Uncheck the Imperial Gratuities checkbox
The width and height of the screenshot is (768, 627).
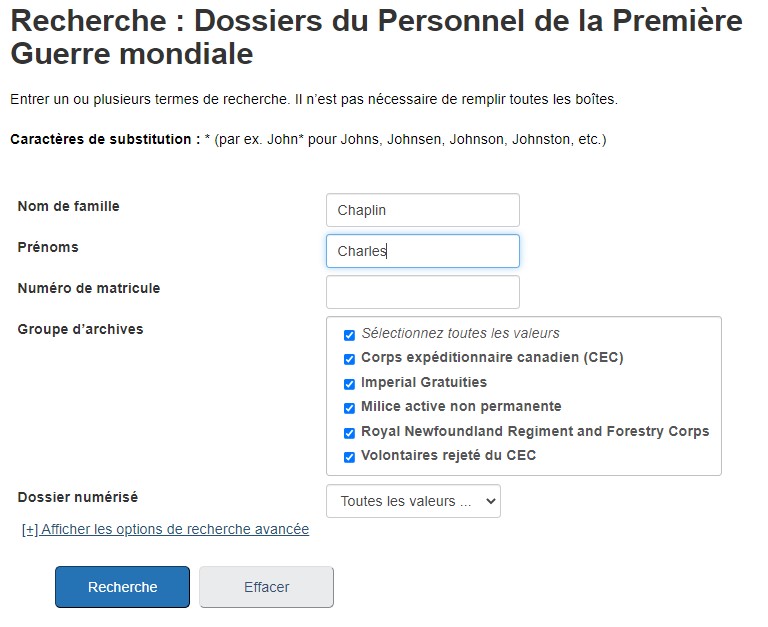pyautogui.click(x=350, y=384)
